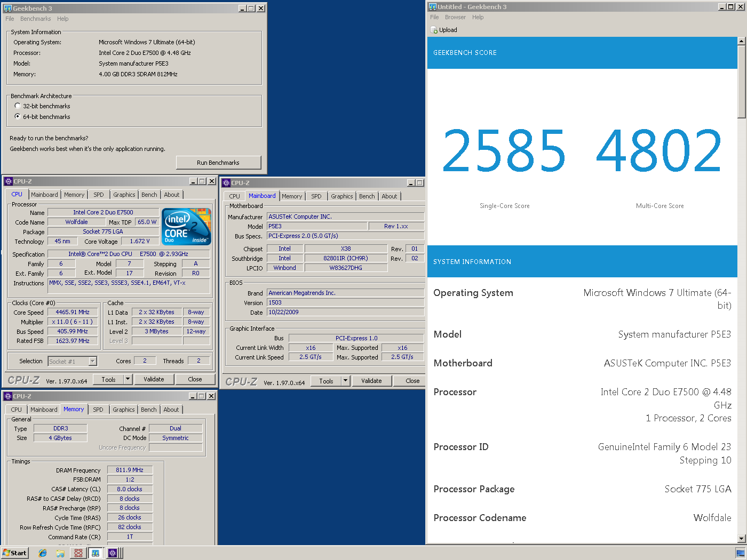Click the show desktop icon in system tray

[x=740, y=553]
